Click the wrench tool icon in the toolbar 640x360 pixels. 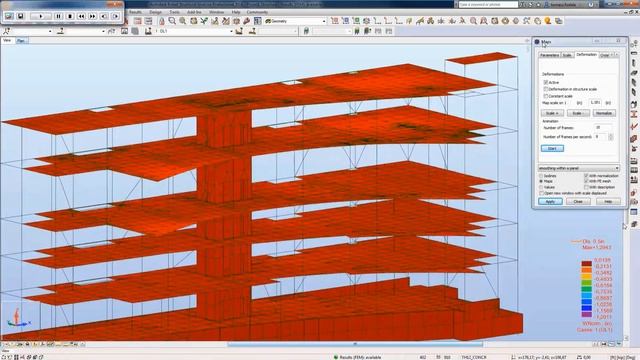(x=247, y=21)
